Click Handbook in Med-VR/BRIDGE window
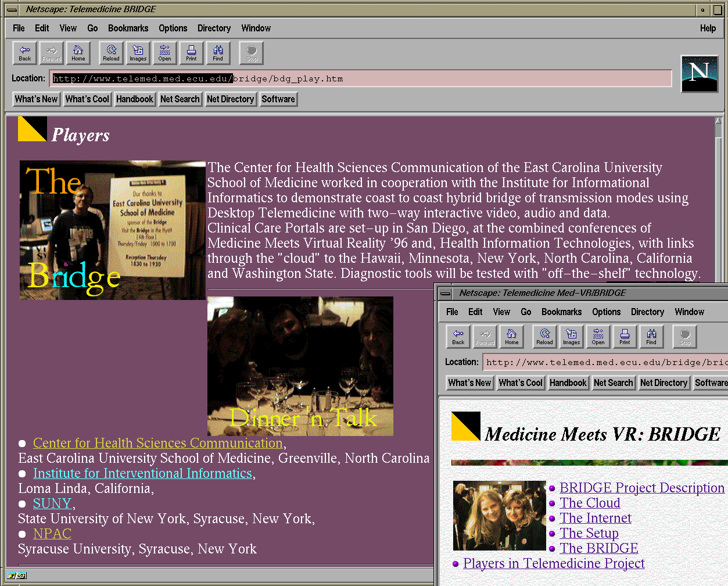This screenshot has width=728, height=586. [x=568, y=383]
